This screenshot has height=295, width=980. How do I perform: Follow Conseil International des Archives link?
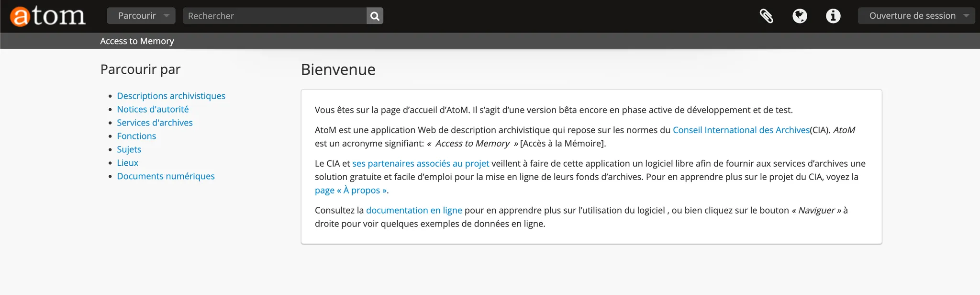[741, 130]
